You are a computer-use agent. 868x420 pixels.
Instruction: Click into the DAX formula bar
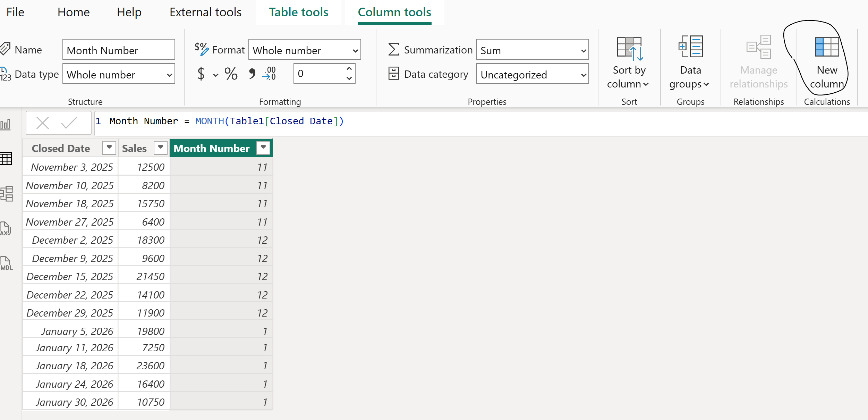pyautogui.click(x=481, y=123)
